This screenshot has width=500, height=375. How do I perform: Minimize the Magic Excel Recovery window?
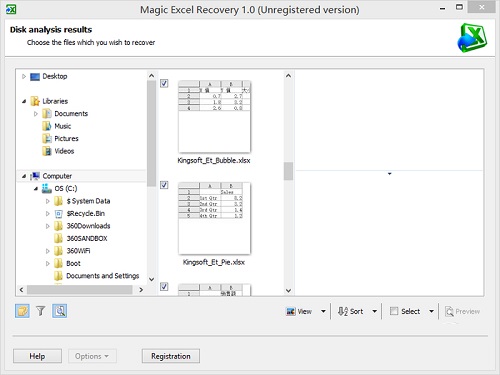[442, 9]
